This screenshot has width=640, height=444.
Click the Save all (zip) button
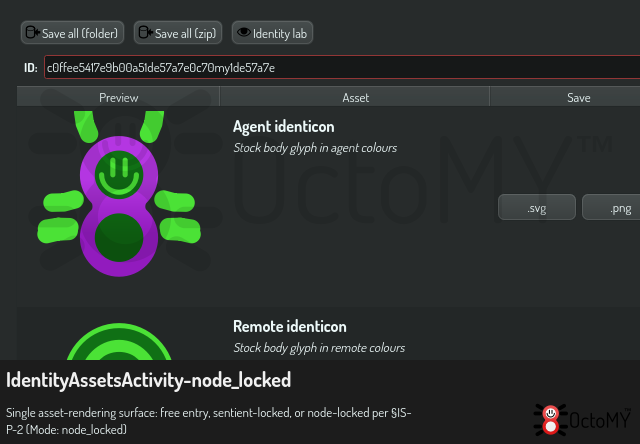178,33
